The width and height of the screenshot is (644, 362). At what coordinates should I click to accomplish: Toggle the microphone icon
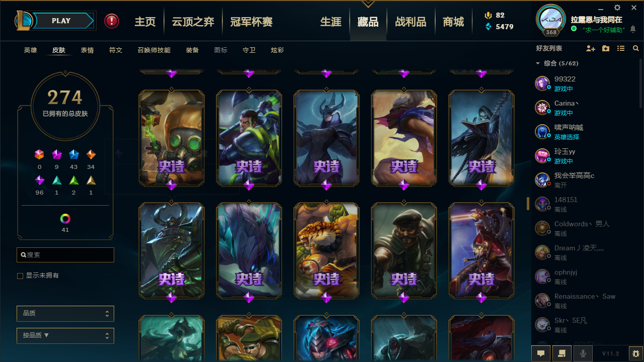(x=583, y=353)
